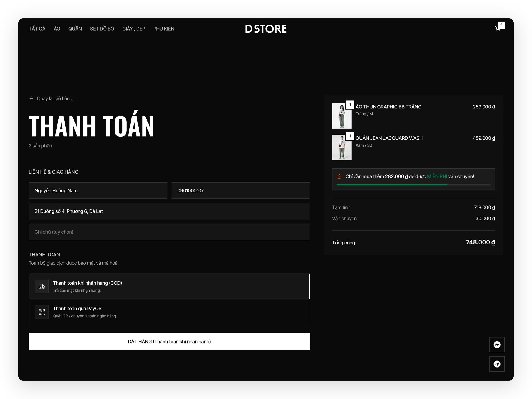Click the COD delivery truck icon
This screenshot has height=399, width=532.
click(x=42, y=286)
